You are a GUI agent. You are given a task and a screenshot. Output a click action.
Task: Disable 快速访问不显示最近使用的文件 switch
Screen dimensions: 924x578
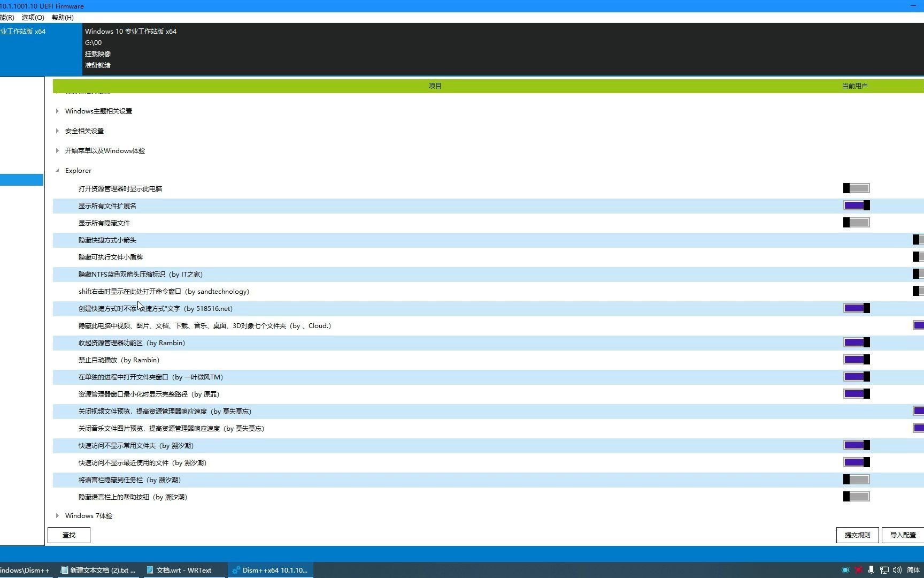coord(857,462)
